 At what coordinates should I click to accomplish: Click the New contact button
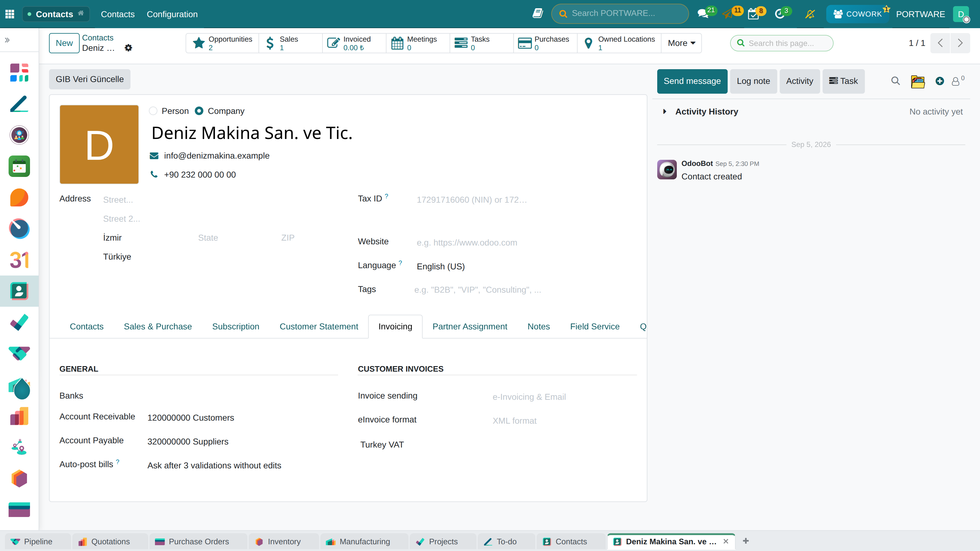point(64,43)
